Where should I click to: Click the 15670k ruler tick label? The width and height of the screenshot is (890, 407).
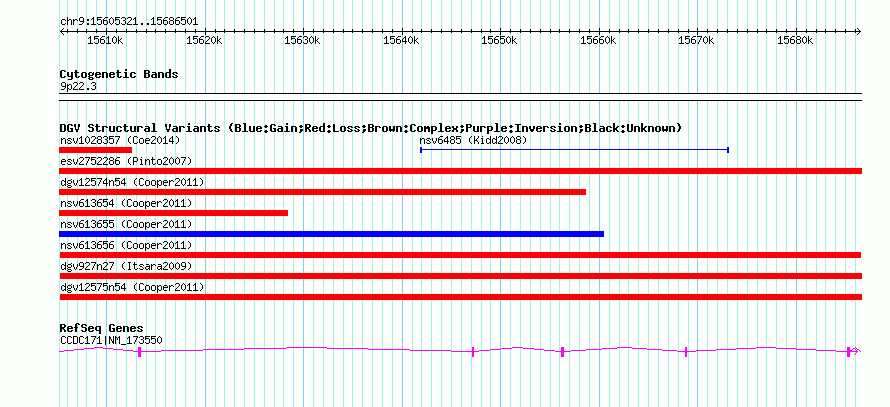coord(696,41)
